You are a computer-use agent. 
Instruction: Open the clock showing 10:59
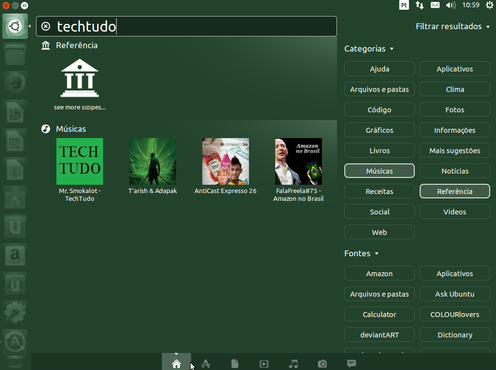(471, 5)
